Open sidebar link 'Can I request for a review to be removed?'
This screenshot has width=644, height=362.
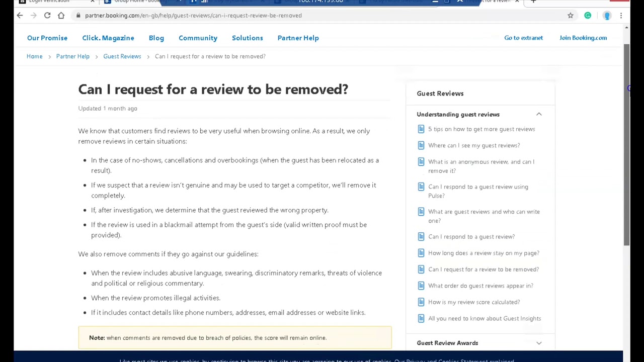coord(484,269)
